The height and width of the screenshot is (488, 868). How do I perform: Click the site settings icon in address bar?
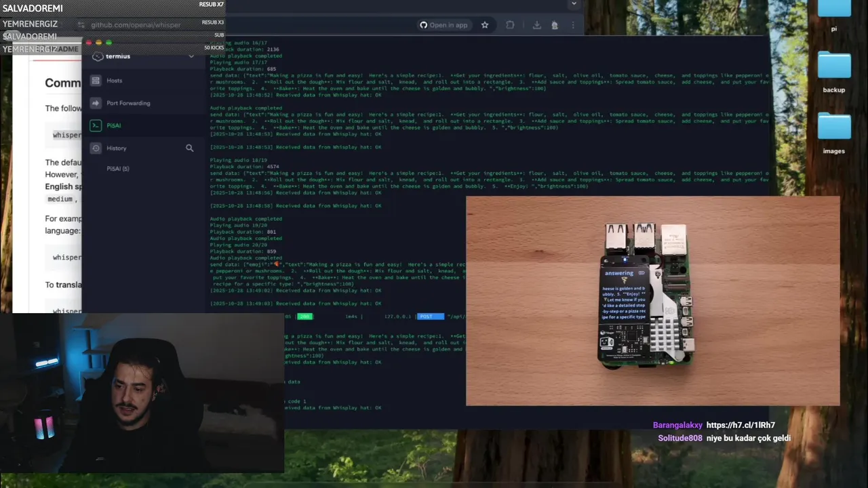[81, 25]
